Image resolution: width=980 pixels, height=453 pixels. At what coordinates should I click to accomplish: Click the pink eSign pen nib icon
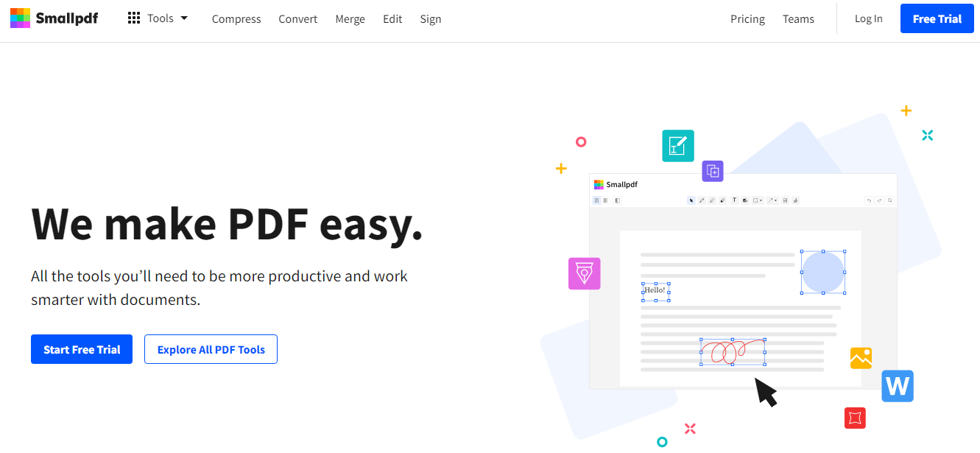[x=584, y=273]
